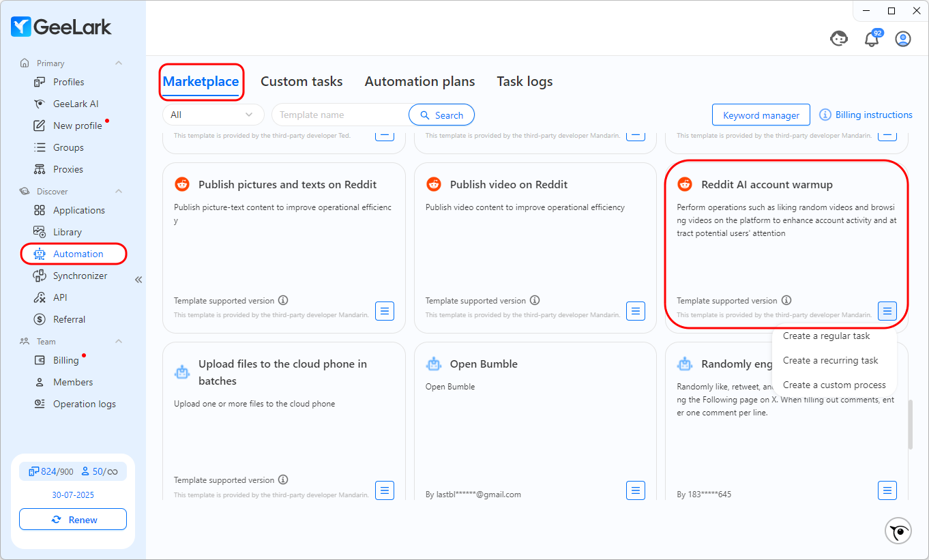This screenshot has width=929, height=560.
Task: Go to Groups in sidebar
Action: click(x=68, y=147)
